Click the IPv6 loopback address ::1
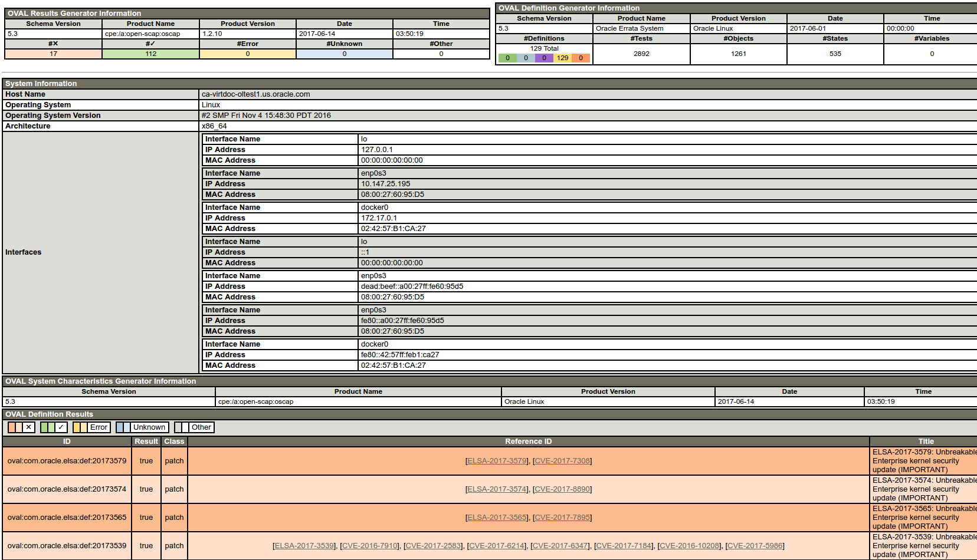This screenshot has height=560, width=977. pyautogui.click(x=365, y=252)
